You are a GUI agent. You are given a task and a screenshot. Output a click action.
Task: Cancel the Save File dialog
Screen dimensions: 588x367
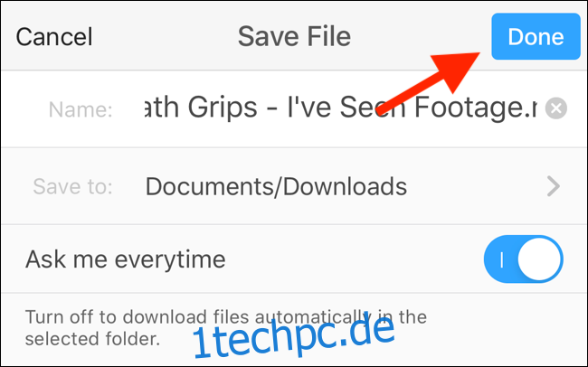click(x=54, y=37)
